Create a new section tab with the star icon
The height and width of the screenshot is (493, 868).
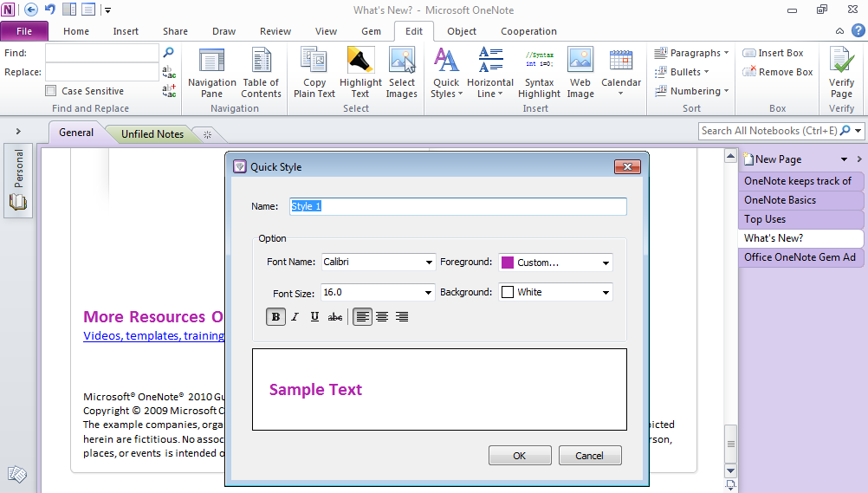click(x=208, y=134)
